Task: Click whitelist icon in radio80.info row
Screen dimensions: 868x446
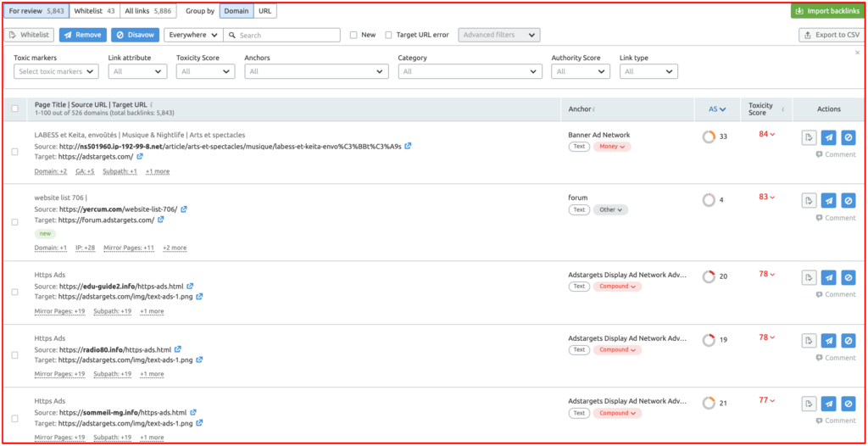Action: [810, 340]
